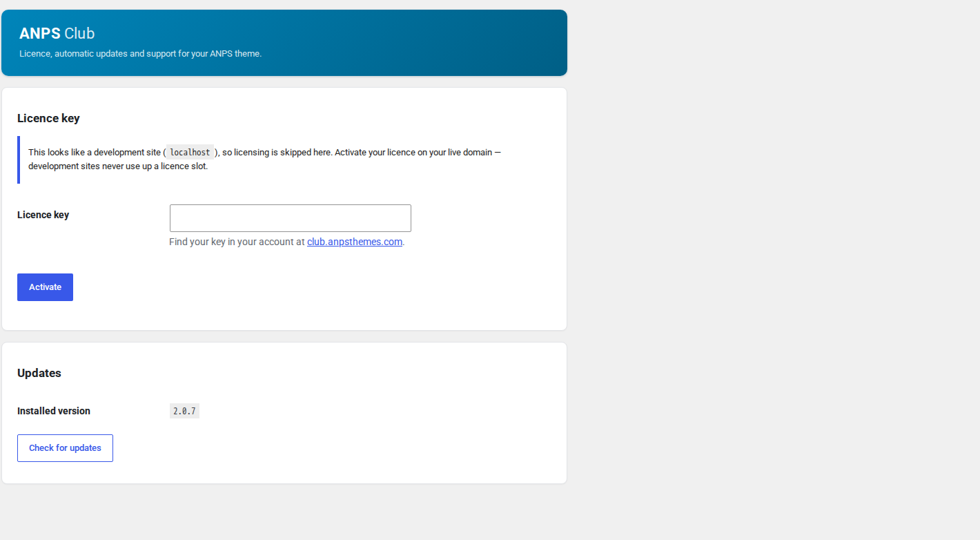The height and width of the screenshot is (540, 980).
Task: Click Check for updates button
Action: (65, 448)
